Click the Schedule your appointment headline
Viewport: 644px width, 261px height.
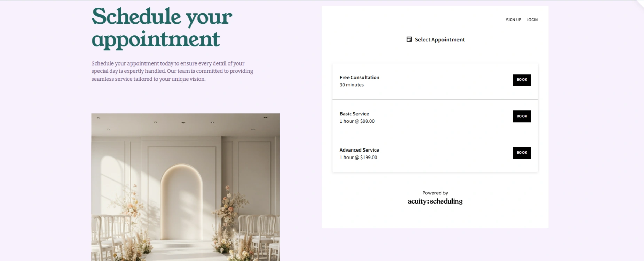click(162, 28)
